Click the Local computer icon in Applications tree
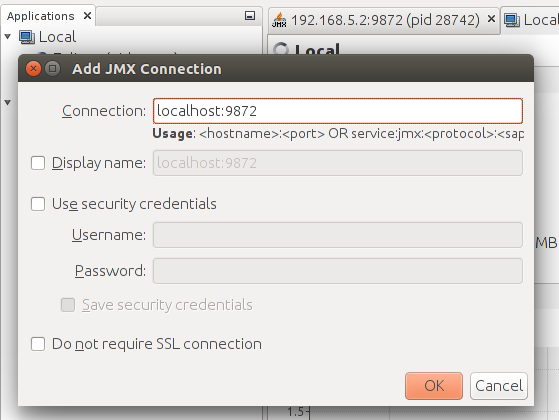The width and height of the screenshot is (559, 420). [27, 37]
